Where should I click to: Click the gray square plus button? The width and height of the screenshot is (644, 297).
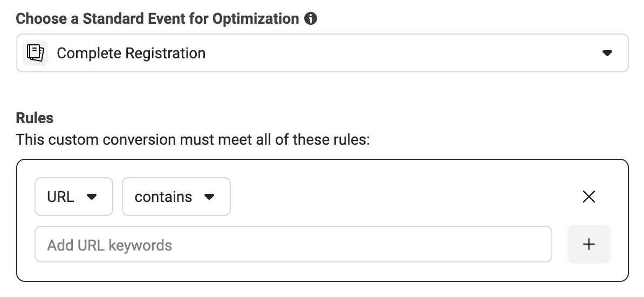588,244
